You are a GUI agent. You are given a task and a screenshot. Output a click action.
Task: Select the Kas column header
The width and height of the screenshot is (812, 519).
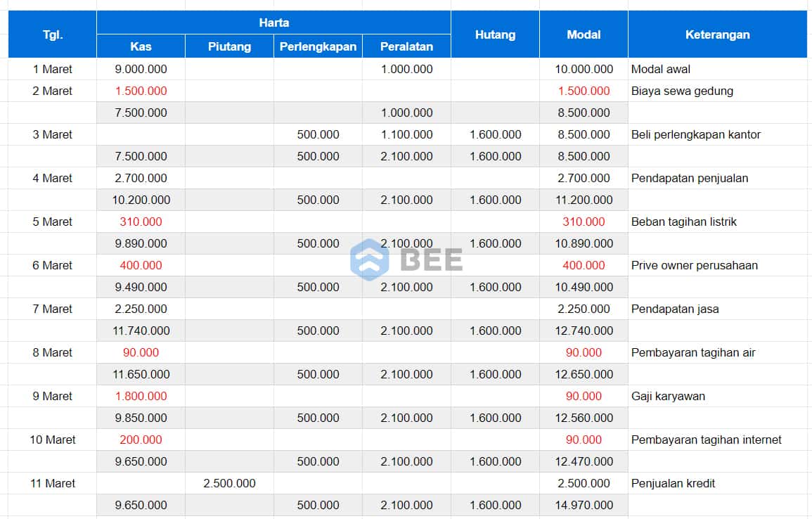[x=140, y=46]
